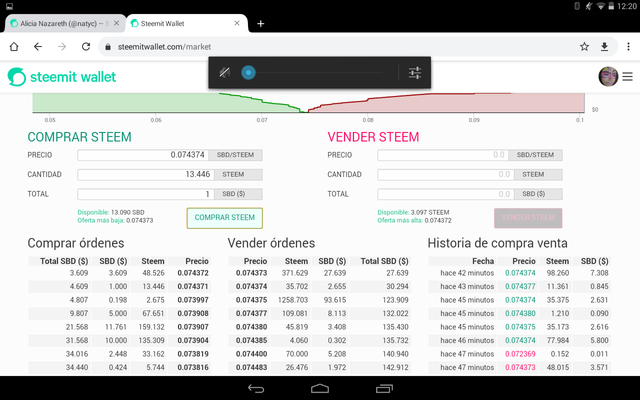The width and height of the screenshot is (640, 400).
Task: Click available balance 3.097 STEEM link
Action: click(413, 212)
